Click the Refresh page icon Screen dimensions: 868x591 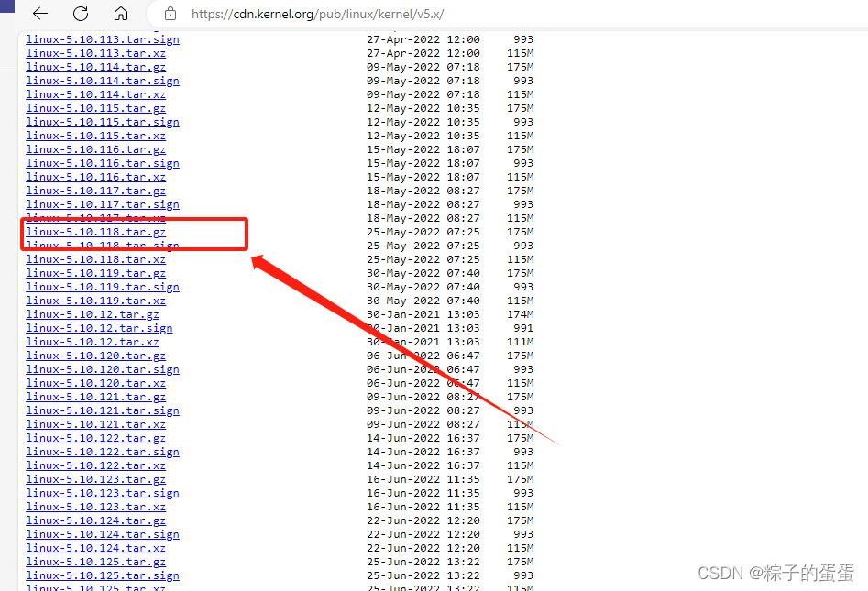pyautogui.click(x=81, y=14)
